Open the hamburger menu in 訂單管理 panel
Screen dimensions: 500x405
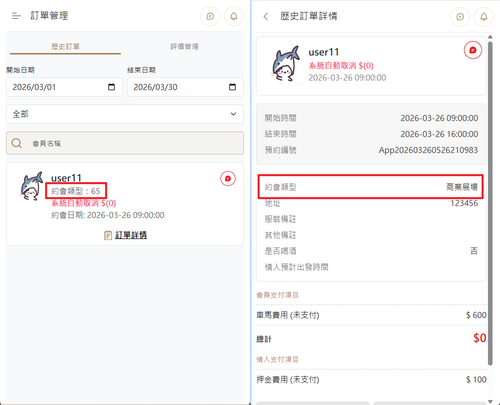(x=16, y=16)
